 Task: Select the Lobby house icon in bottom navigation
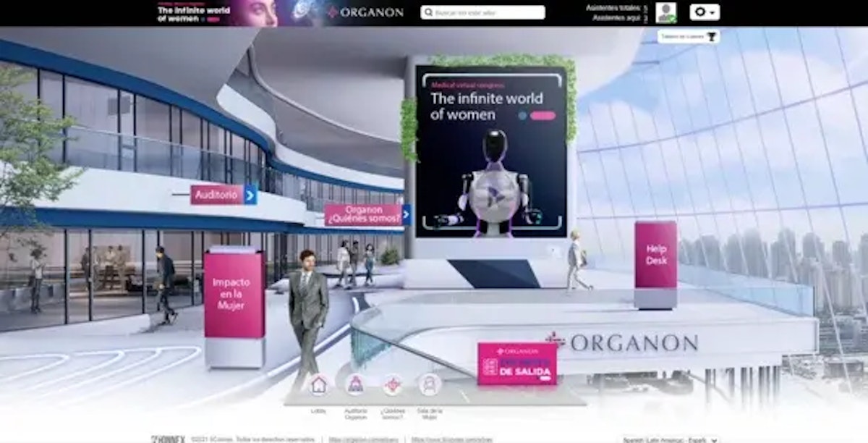click(319, 385)
